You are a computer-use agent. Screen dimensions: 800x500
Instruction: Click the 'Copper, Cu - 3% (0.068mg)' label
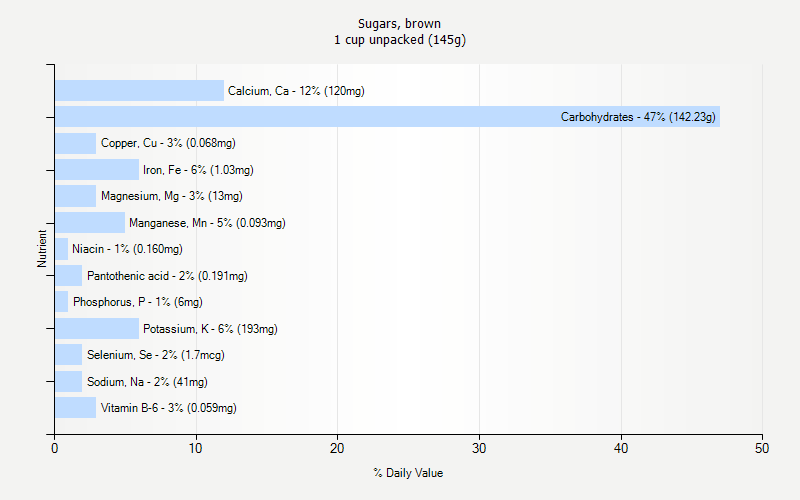[168, 143]
